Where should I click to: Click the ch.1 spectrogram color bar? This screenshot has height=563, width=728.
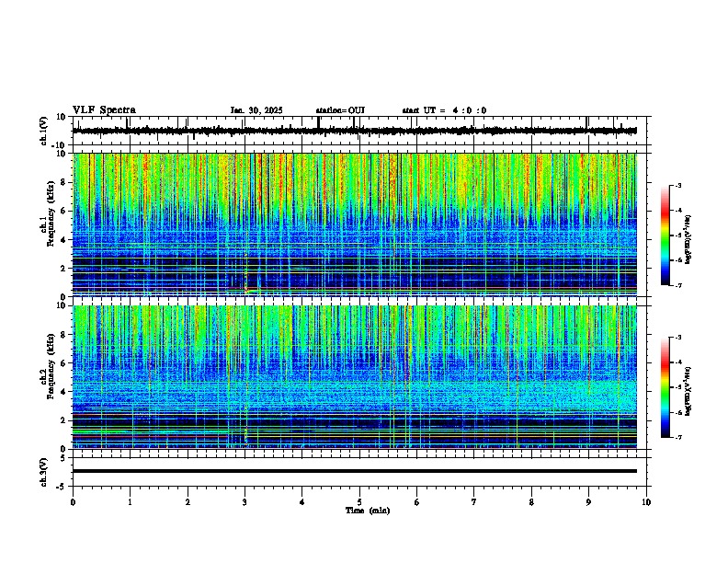point(665,236)
